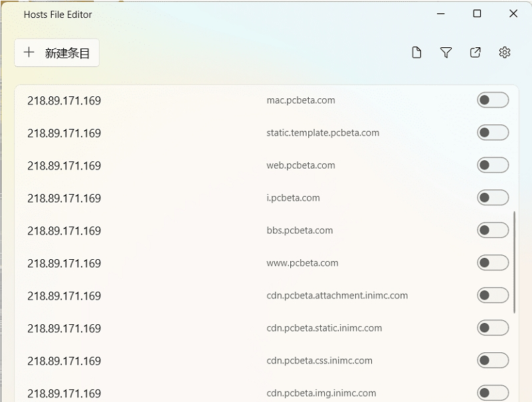Toggle on the static.template.pcbeta.com entry
Screen dimensions: 532x402
click(x=493, y=133)
